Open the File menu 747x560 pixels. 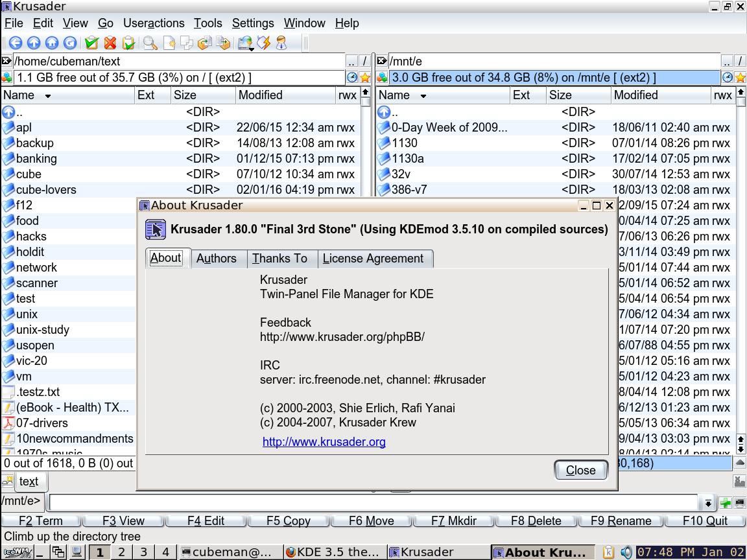click(14, 23)
